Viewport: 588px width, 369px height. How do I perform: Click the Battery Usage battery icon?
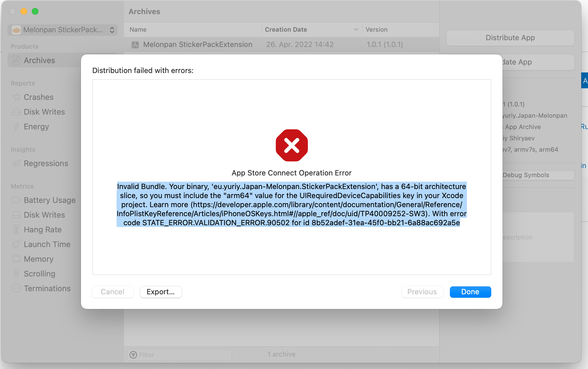coord(16,200)
